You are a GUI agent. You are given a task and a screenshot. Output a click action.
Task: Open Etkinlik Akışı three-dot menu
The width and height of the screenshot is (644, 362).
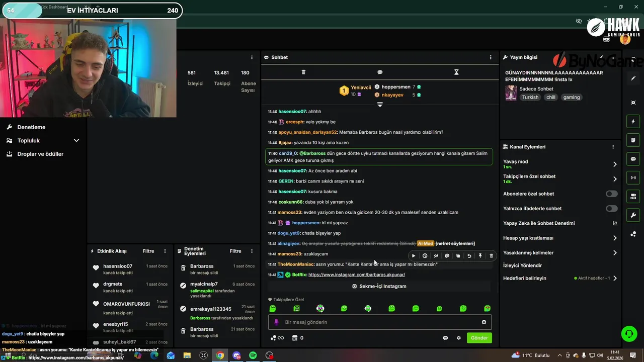165,251
